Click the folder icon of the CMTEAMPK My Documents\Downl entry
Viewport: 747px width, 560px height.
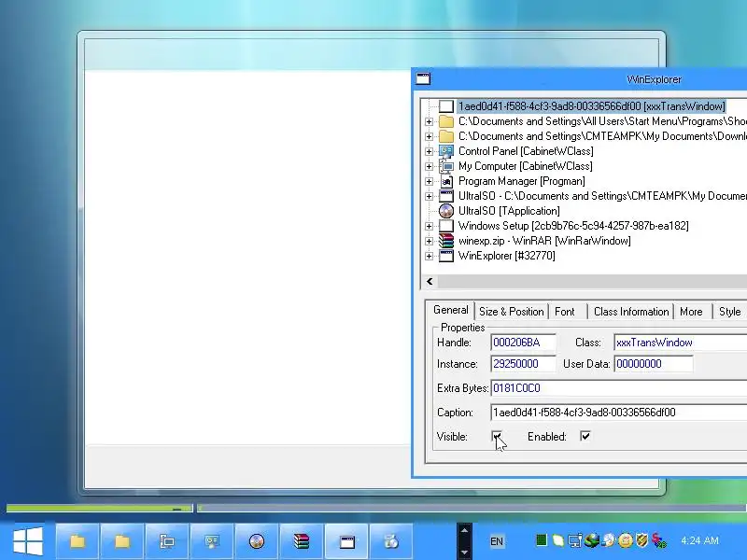point(446,136)
